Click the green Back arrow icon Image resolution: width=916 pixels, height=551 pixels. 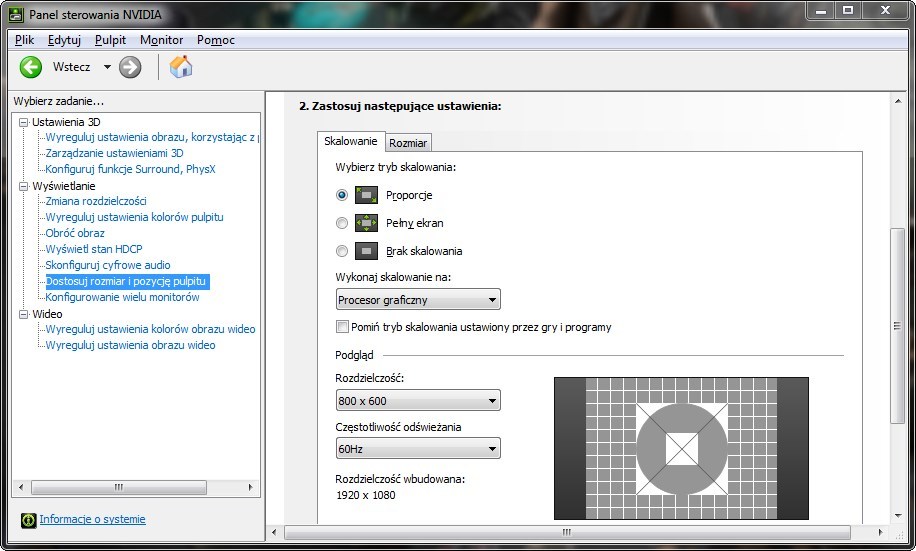(31, 67)
